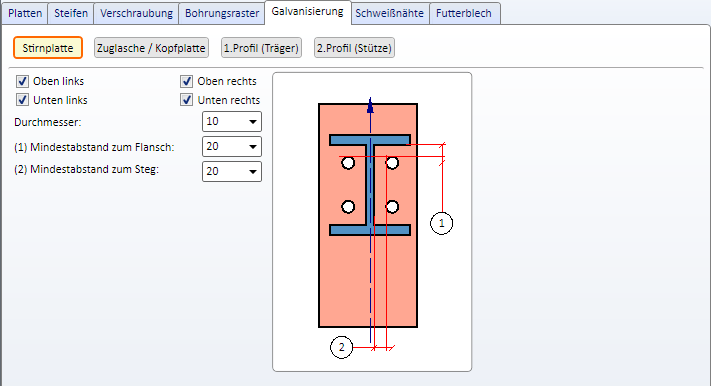This screenshot has height=386, width=711.
Task: Click the (1) Mindestabstand zum Flansch label
Action: click(94, 147)
